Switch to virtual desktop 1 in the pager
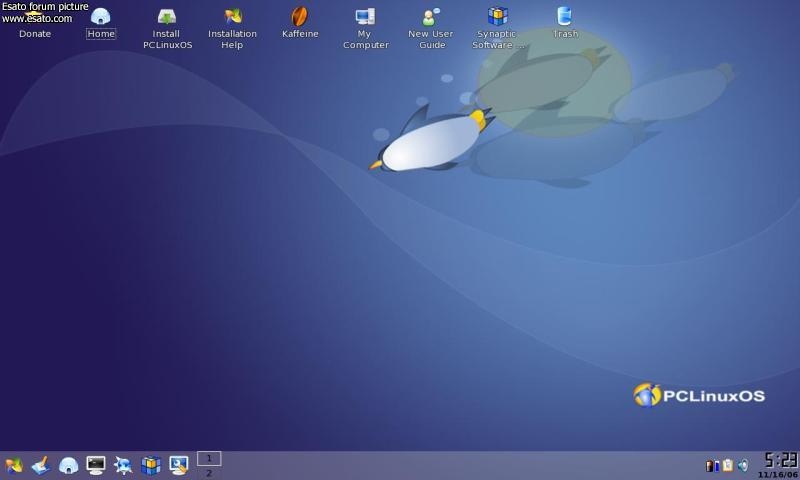 pos(209,458)
